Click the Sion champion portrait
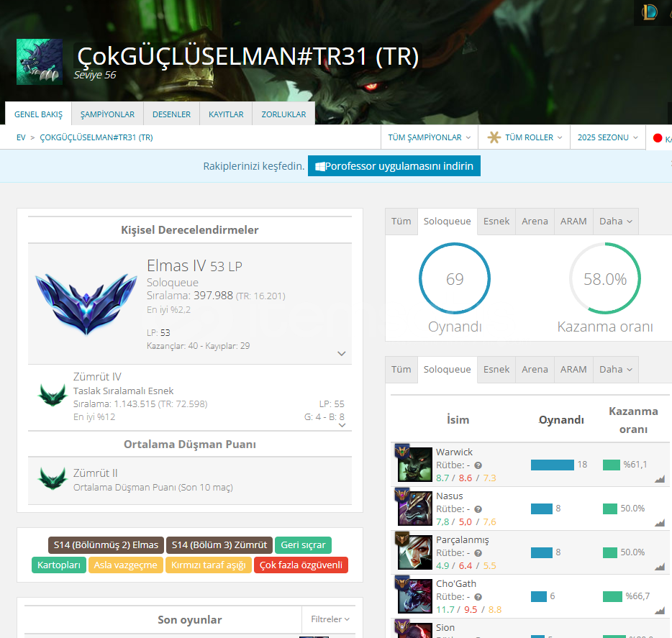 point(414,630)
